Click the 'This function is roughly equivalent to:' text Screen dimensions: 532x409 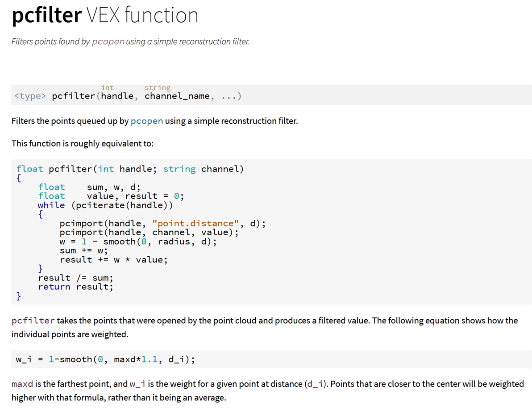tap(83, 143)
